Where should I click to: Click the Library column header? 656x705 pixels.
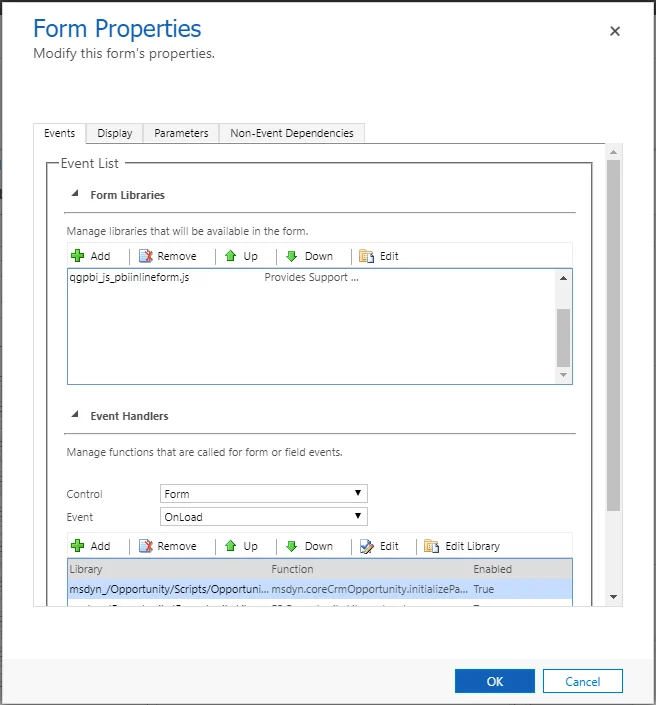[x=86, y=569]
